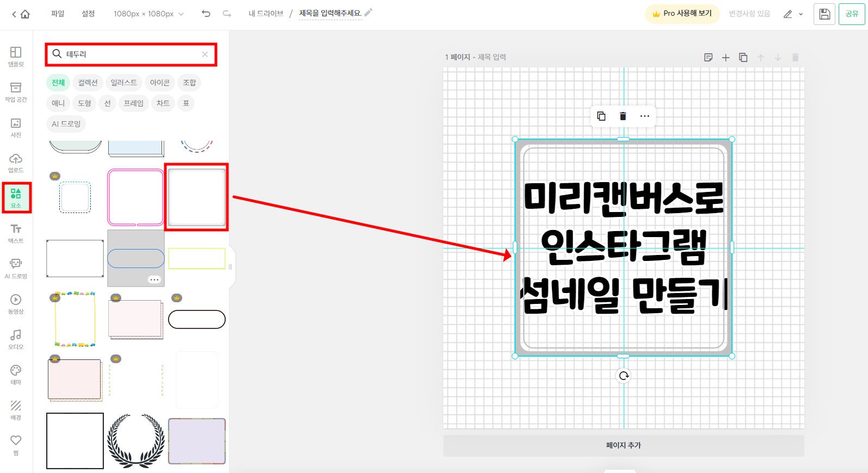
Task: Click the 공유 share button
Action: point(852,14)
